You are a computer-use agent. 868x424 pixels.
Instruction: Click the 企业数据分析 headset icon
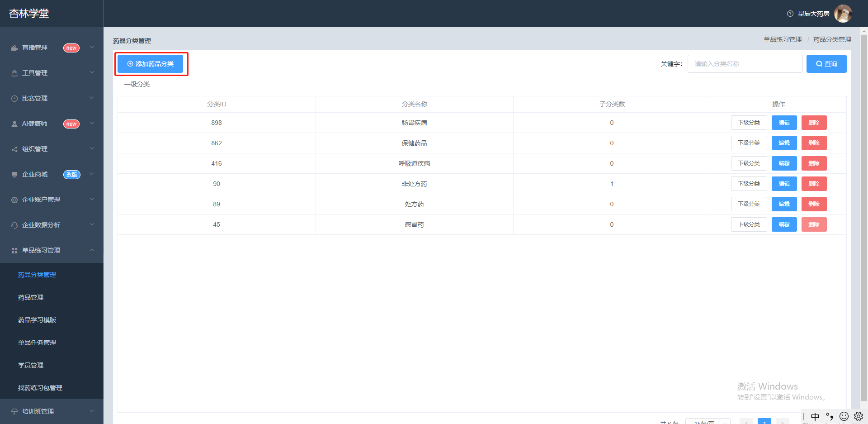(x=14, y=225)
